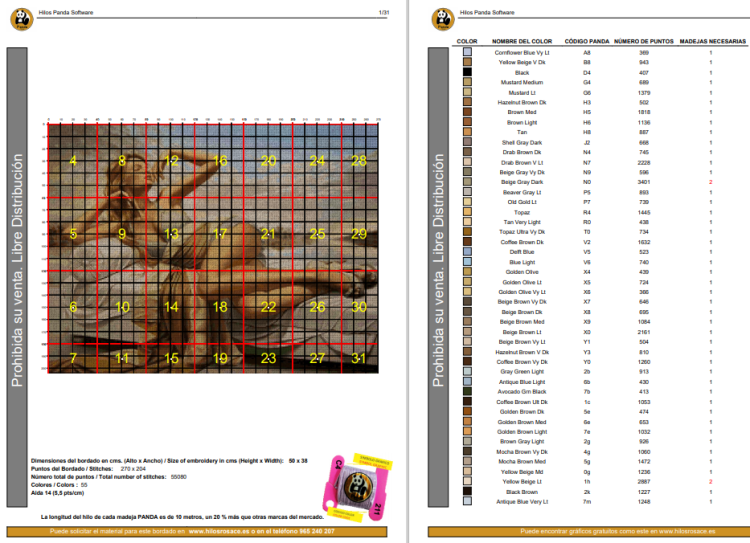This screenshot has height=543, width=750.
Task: Select the Golden Brown Med color swatch
Action: pyautogui.click(x=467, y=421)
